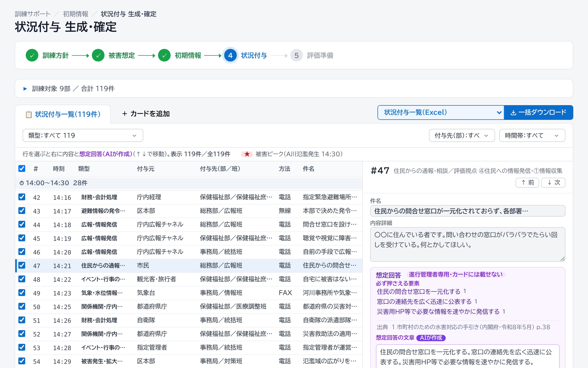Click the green check icon for 初期情報
Screen dimensions: 588x368
(164, 55)
